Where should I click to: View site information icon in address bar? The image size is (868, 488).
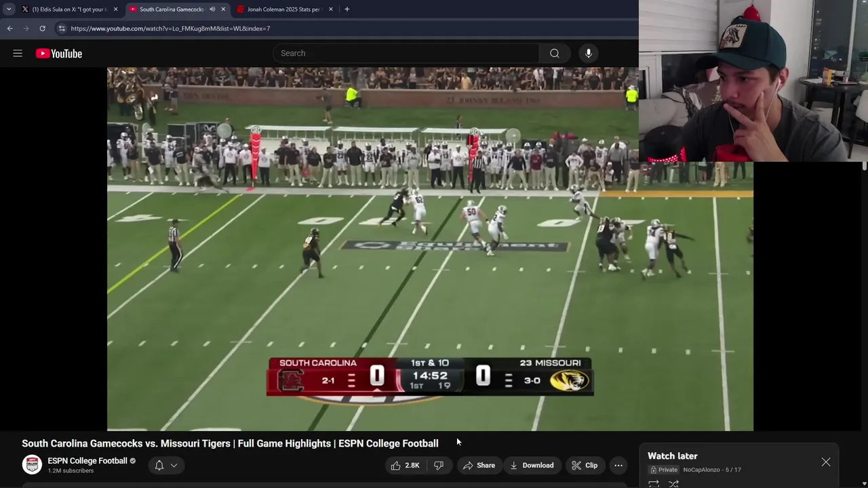tap(62, 28)
